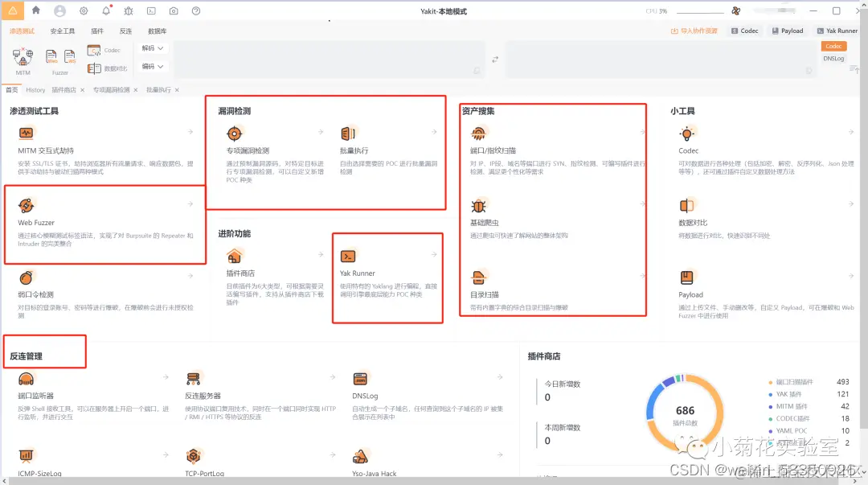The width and height of the screenshot is (868, 485).
Task: Open the Codec ribbon item
Action: [104, 51]
